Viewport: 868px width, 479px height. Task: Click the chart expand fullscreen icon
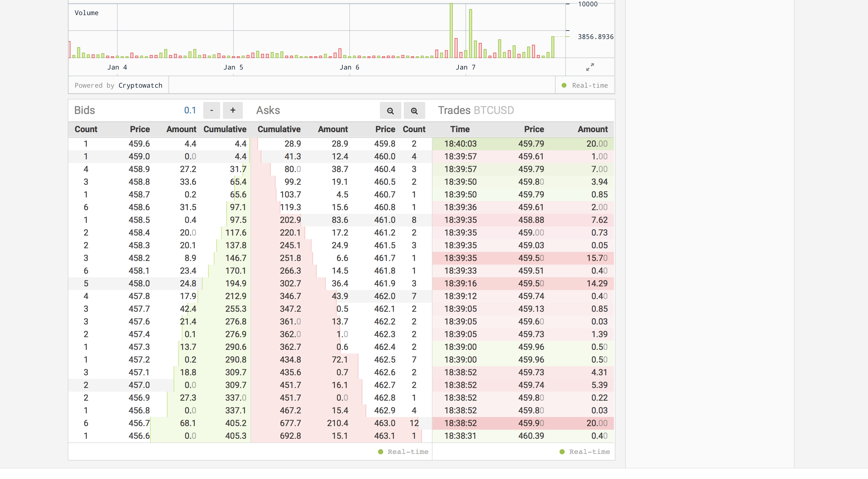click(590, 67)
